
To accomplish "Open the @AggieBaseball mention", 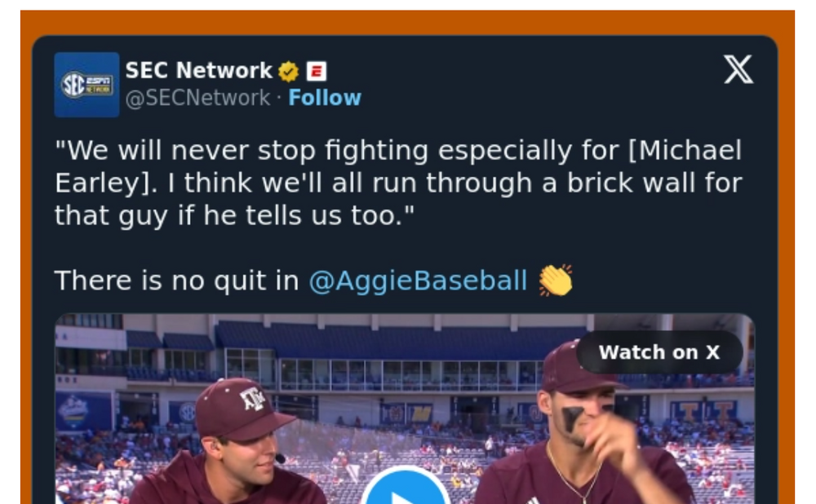I will tap(418, 281).
